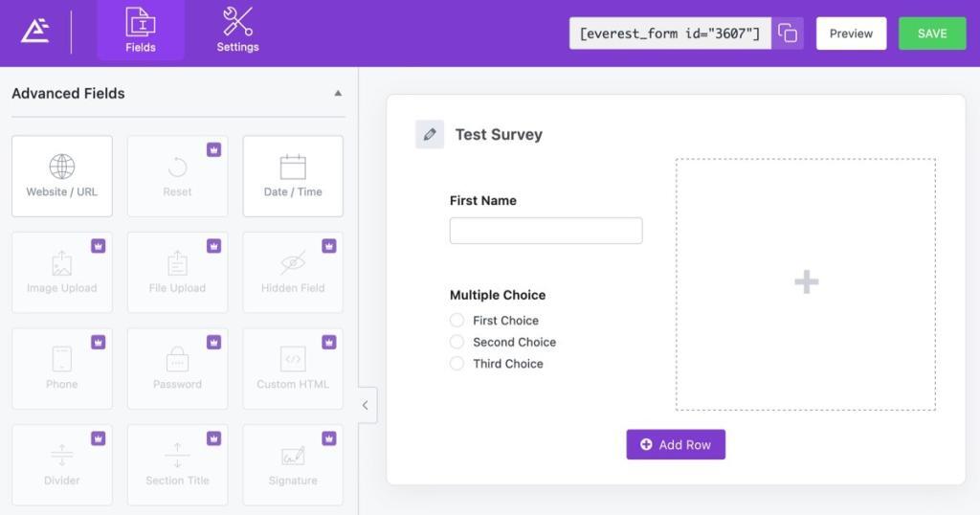
Task: Choose the Signature field
Action: click(293, 465)
